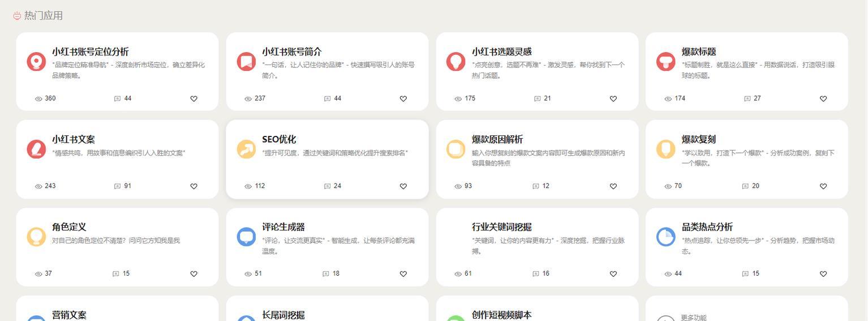Click 更多功能 to see more apps
The width and height of the screenshot is (868, 321).
click(x=694, y=318)
